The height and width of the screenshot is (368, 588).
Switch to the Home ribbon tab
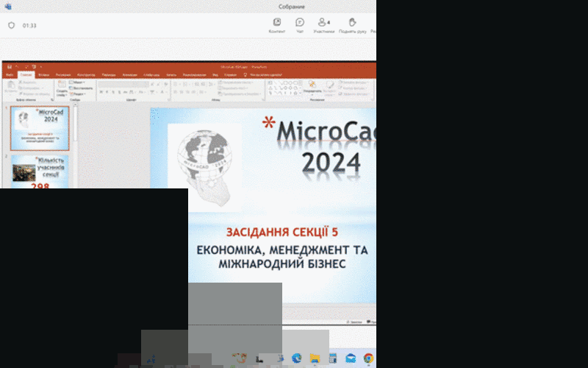(x=26, y=74)
